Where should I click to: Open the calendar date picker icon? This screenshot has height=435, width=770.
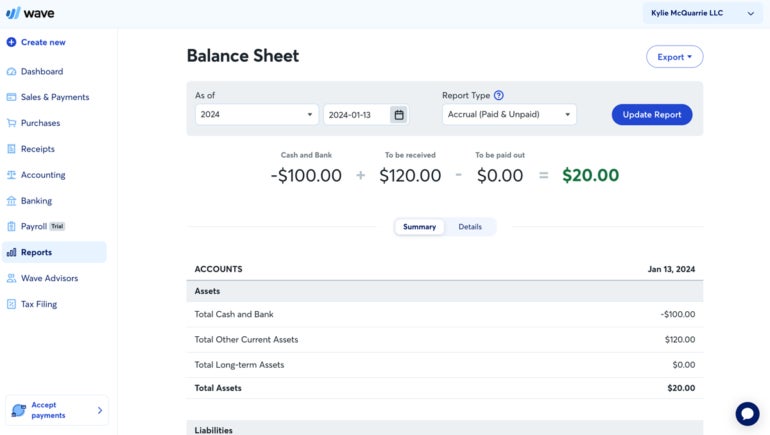399,115
